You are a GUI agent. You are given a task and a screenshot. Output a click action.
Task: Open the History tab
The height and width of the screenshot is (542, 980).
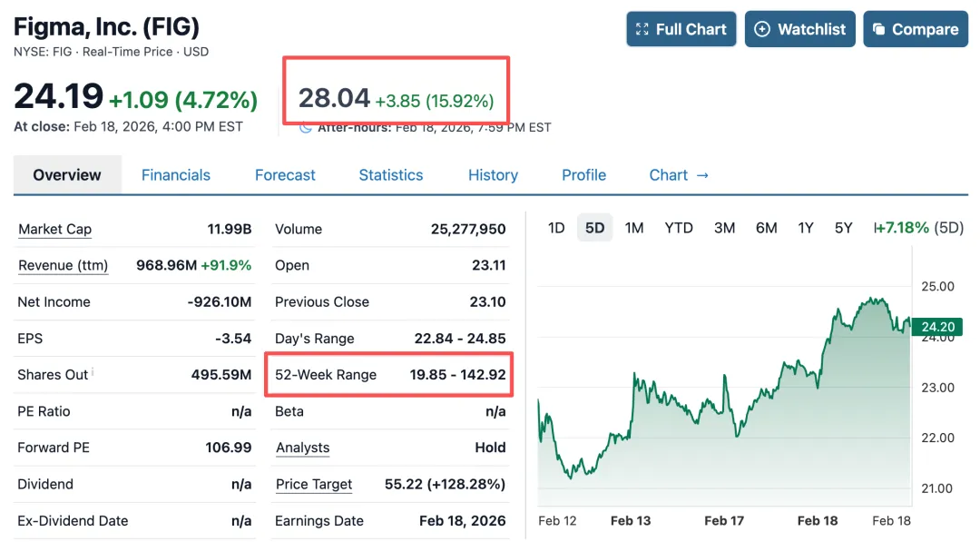493,175
